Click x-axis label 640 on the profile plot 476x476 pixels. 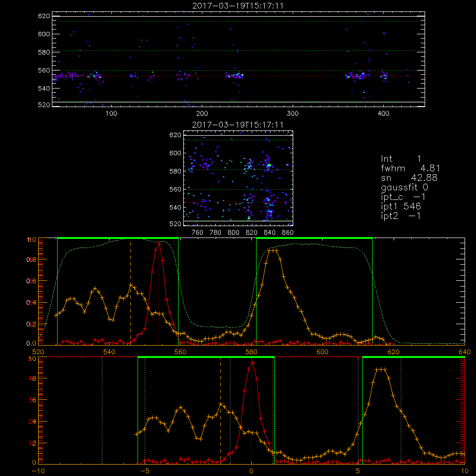coord(465,352)
